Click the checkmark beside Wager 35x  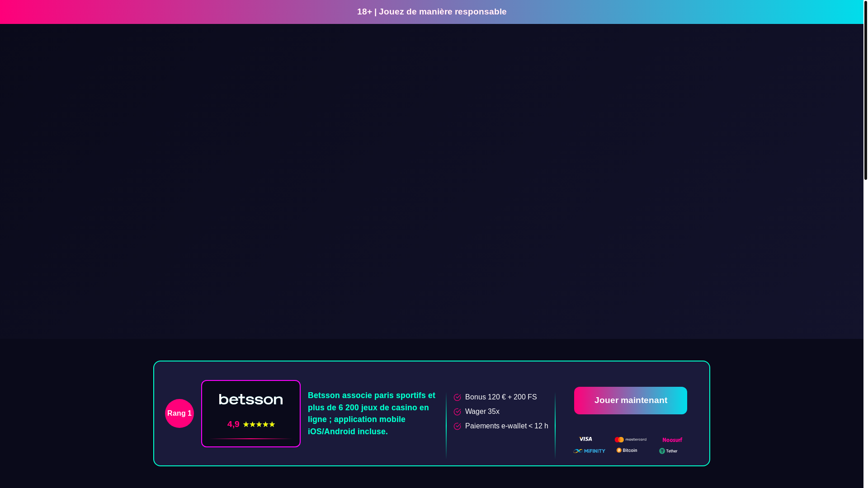click(458, 412)
